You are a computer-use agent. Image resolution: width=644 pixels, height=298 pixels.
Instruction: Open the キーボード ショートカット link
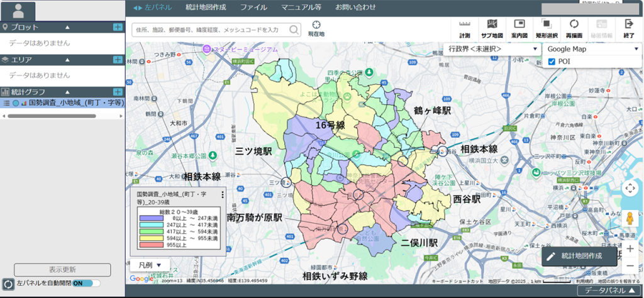(458, 281)
